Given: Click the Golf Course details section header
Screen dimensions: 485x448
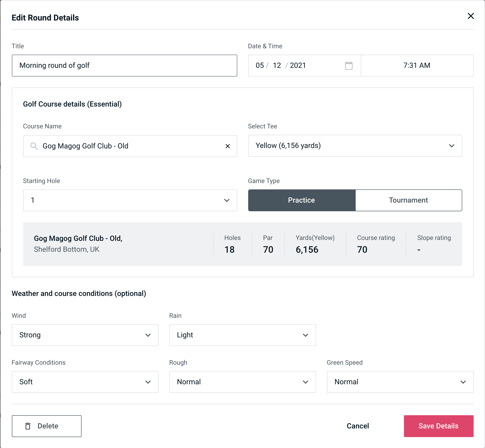Looking at the screenshot, I should coord(73,103).
